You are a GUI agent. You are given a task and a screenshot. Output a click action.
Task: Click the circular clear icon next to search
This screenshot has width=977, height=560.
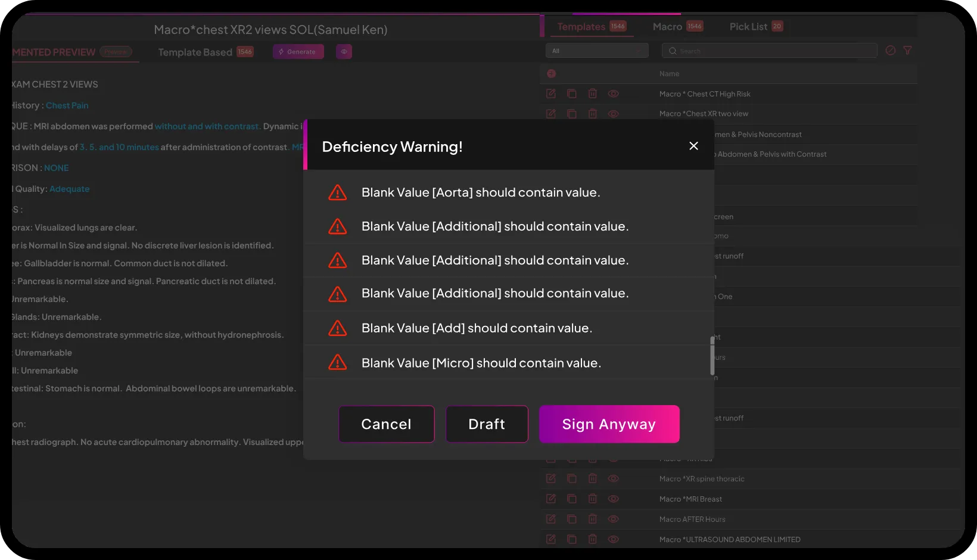coord(891,51)
